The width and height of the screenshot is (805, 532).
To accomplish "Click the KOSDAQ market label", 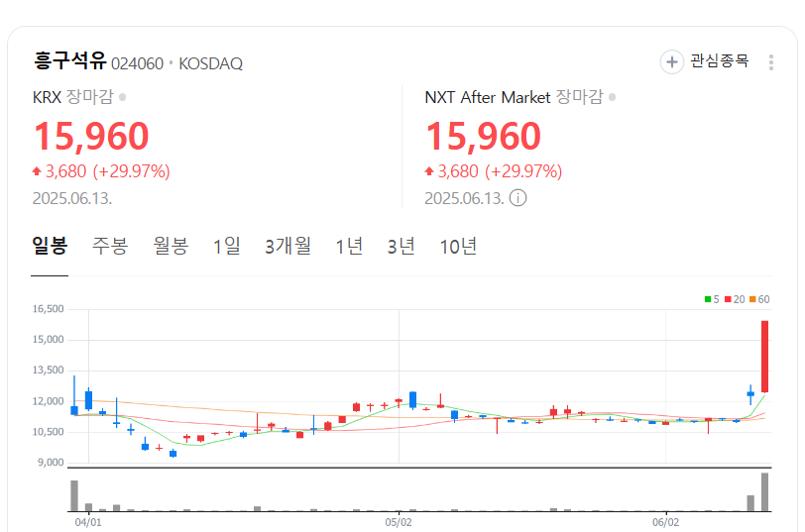I will [210, 63].
